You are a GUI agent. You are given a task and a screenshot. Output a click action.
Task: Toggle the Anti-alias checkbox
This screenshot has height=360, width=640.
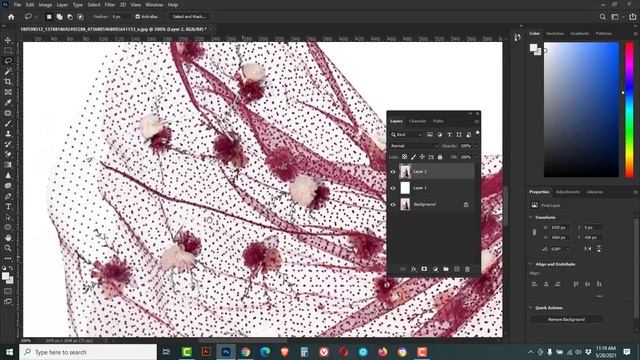click(x=138, y=17)
